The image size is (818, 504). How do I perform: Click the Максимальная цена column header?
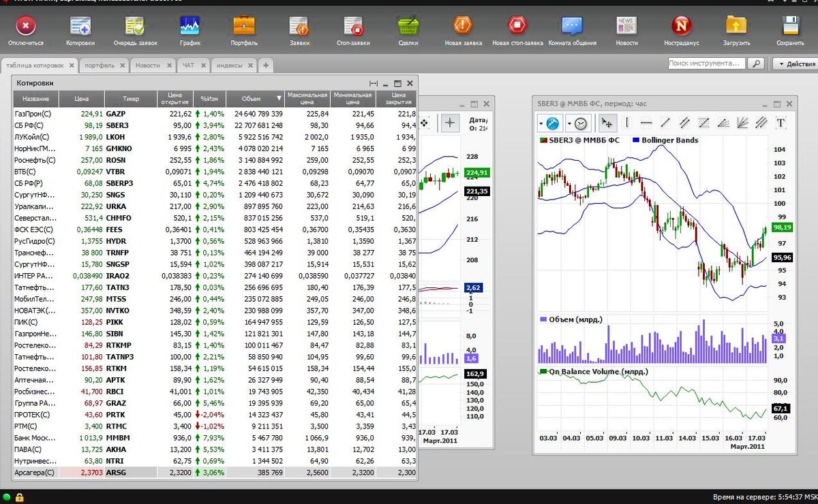[307, 99]
